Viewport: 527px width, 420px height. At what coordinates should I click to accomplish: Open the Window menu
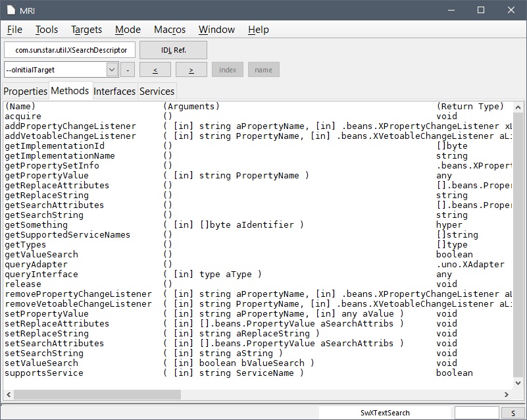[x=216, y=30]
